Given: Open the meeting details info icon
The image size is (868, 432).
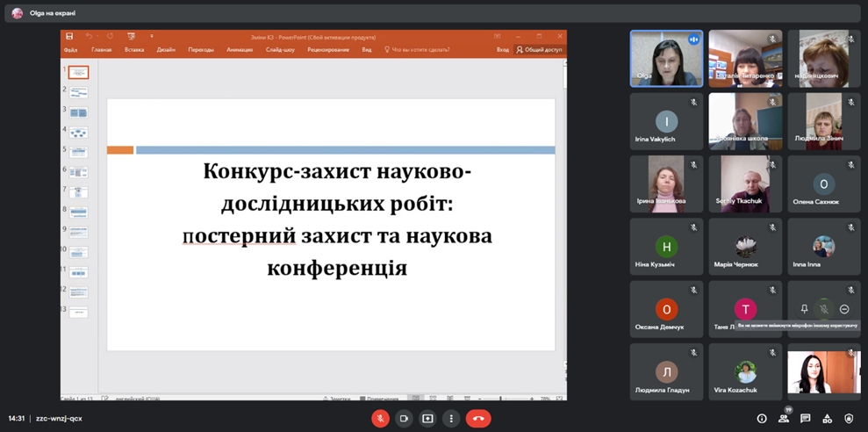Looking at the screenshot, I should tap(762, 419).
